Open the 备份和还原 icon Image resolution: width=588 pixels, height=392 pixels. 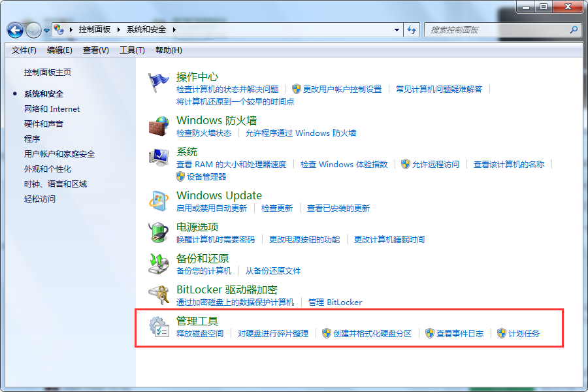pyautogui.click(x=159, y=264)
